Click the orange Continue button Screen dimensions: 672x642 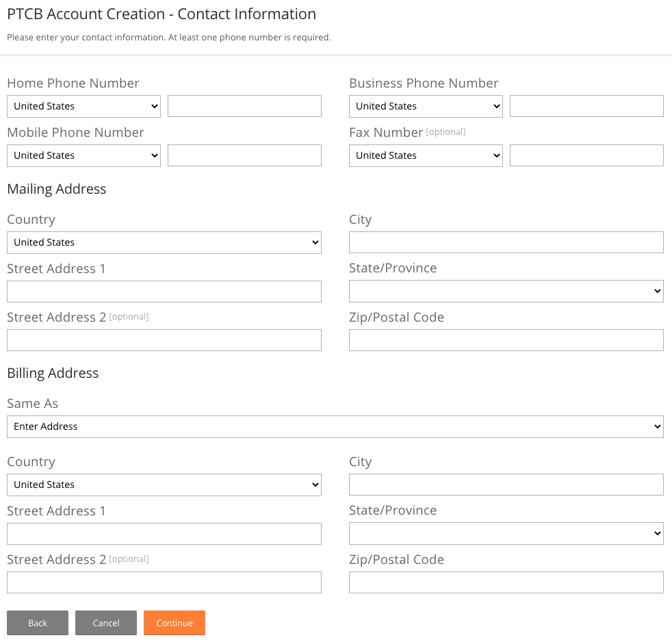(175, 623)
